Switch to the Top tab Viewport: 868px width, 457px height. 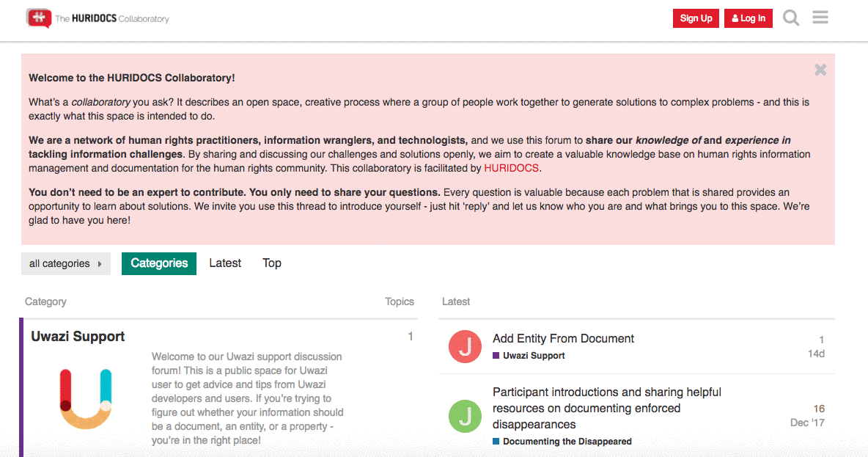click(272, 263)
